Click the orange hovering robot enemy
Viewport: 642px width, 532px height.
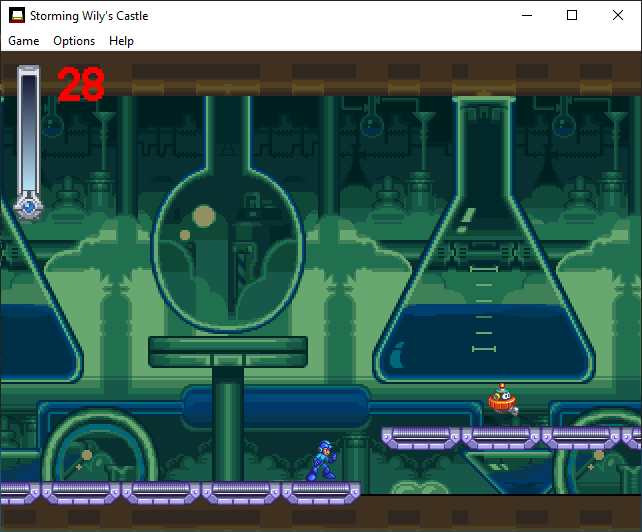[503, 400]
